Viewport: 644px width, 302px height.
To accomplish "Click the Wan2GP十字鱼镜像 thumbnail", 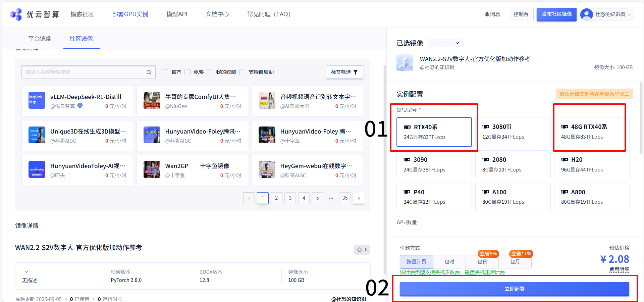I will tap(152, 169).
